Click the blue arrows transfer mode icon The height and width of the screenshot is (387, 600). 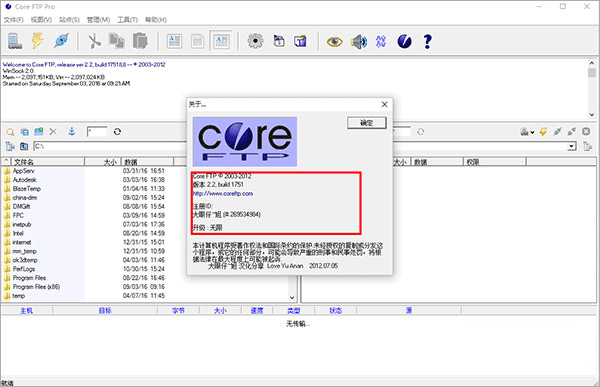[x=381, y=41]
